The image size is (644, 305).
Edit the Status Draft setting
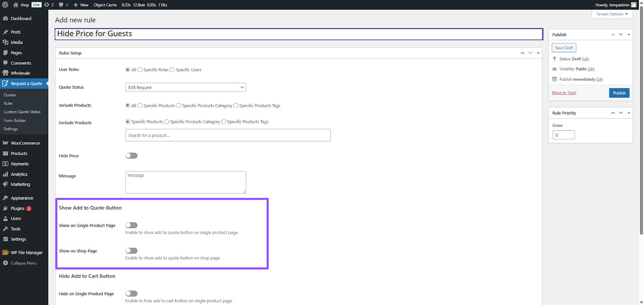(x=585, y=59)
